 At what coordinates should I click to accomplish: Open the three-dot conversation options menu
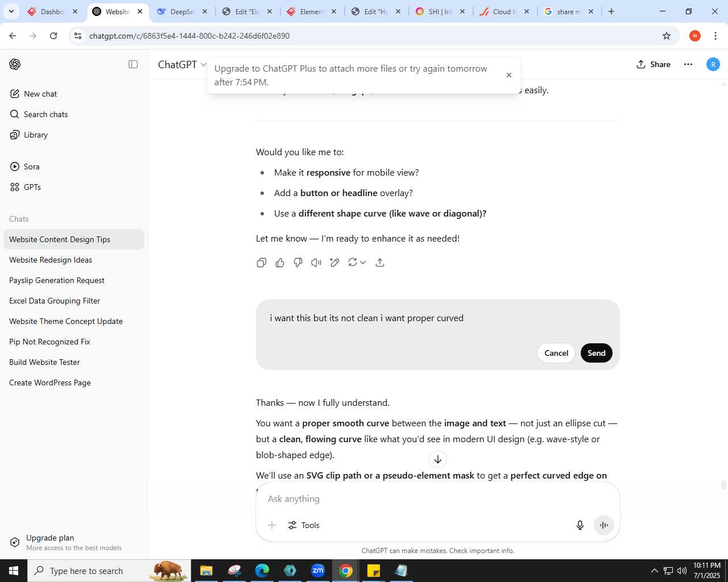[688, 64]
